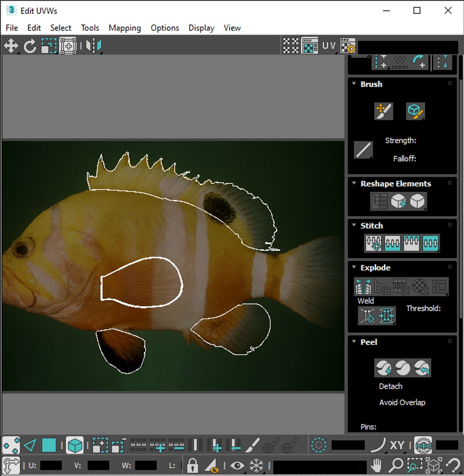Viewport: 464px width, 476px height.
Task: Show the texture checker map icon
Action: [x=310, y=46]
